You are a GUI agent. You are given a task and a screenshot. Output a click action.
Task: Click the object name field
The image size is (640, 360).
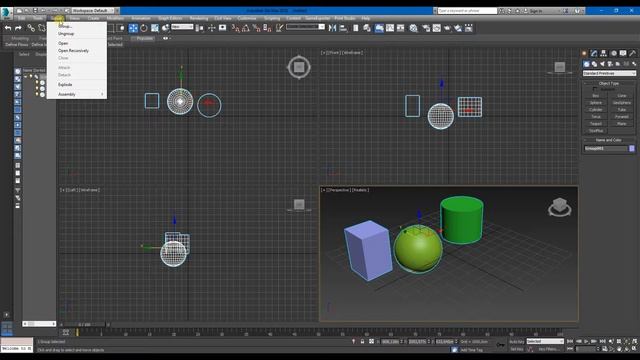(x=606, y=149)
